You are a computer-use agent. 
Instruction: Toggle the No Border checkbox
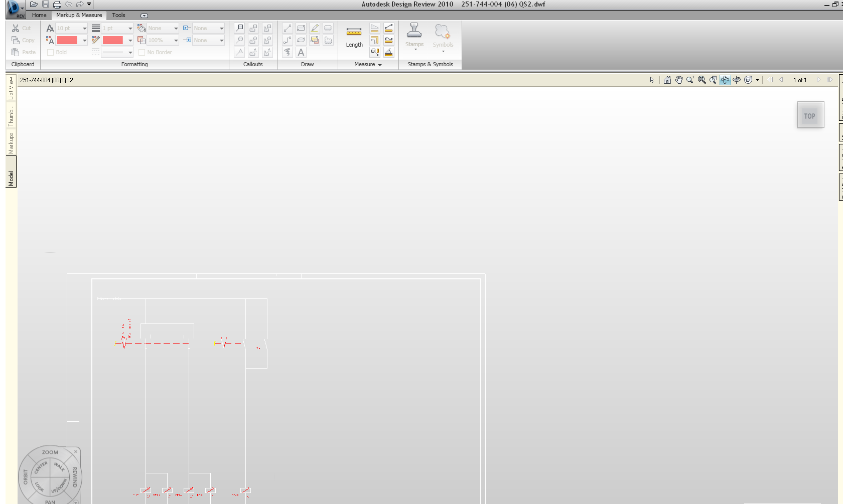point(142,52)
